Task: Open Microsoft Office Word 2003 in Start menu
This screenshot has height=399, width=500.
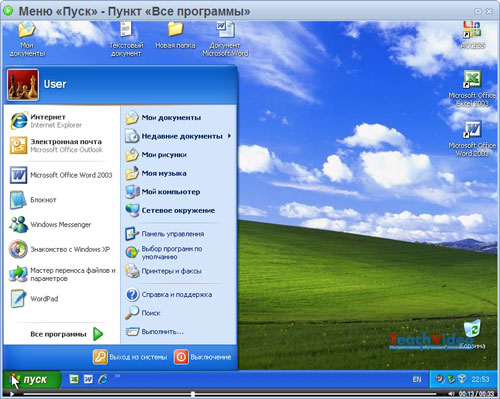Action: tap(62, 175)
